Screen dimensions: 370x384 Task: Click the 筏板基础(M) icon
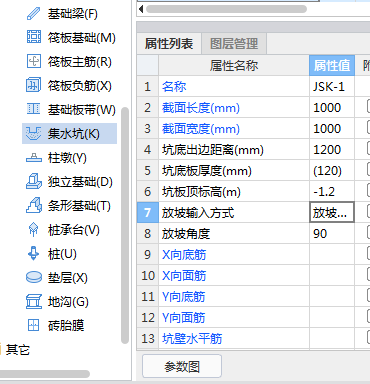click(33, 37)
